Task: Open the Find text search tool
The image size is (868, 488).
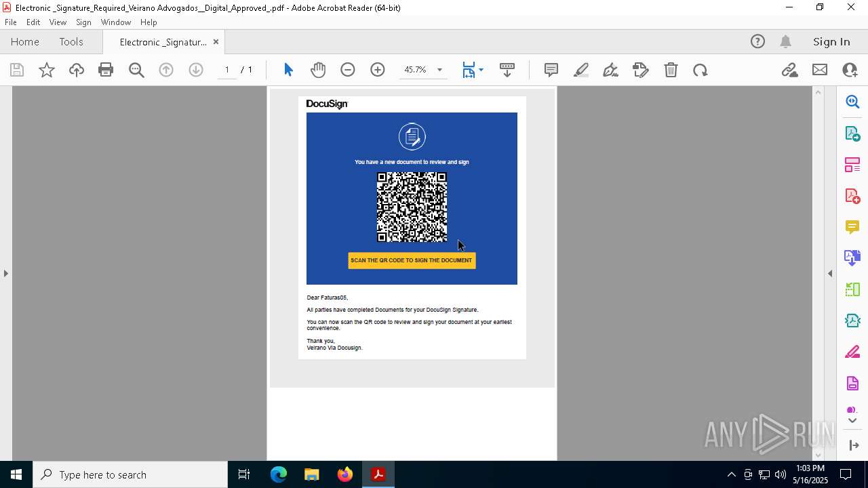Action: pyautogui.click(x=136, y=70)
